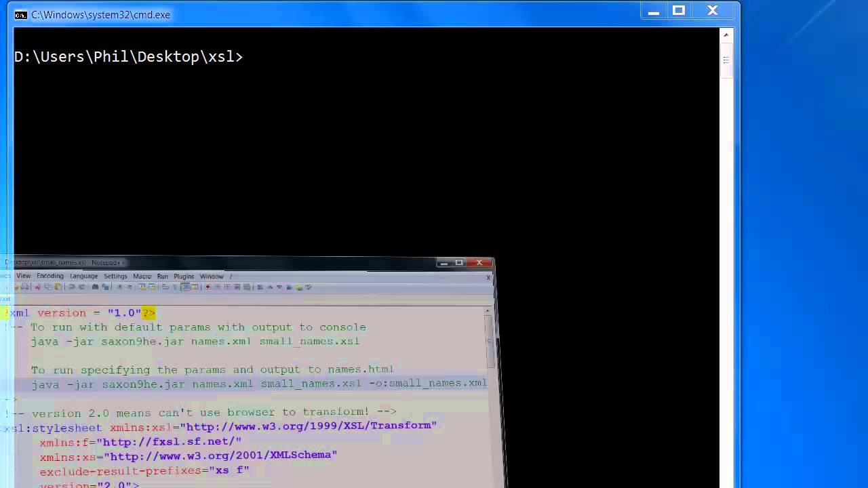
Task: Close the Notepad++ window
Action: (480, 263)
